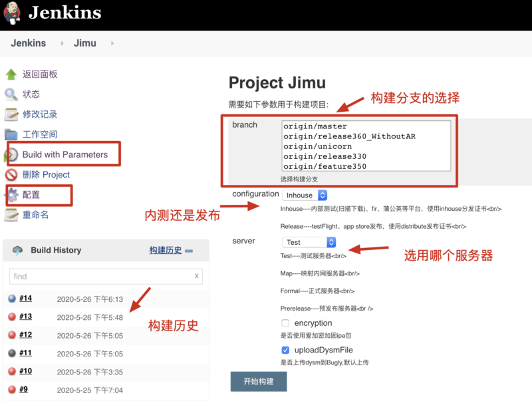Click timestamp 2020-5-26 下午6:13
Image resolution: width=532 pixels, height=401 pixels.
click(x=90, y=299)
